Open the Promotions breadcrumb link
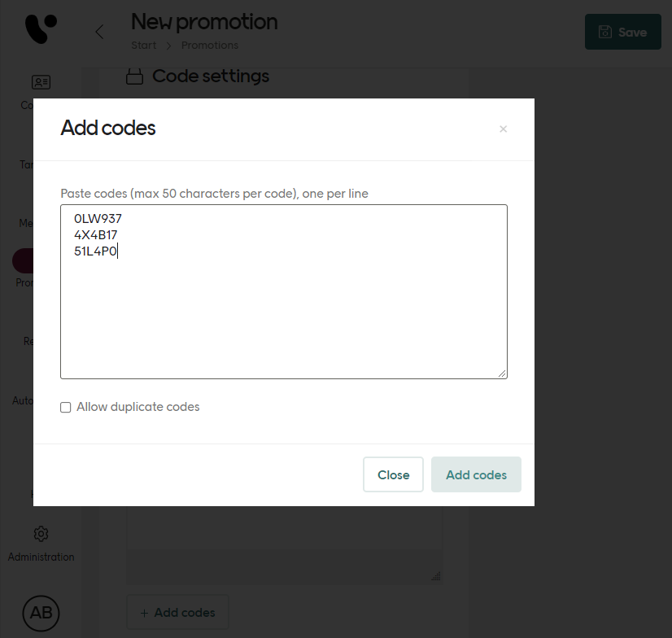The image size is (672, 638). pos(210,46)
